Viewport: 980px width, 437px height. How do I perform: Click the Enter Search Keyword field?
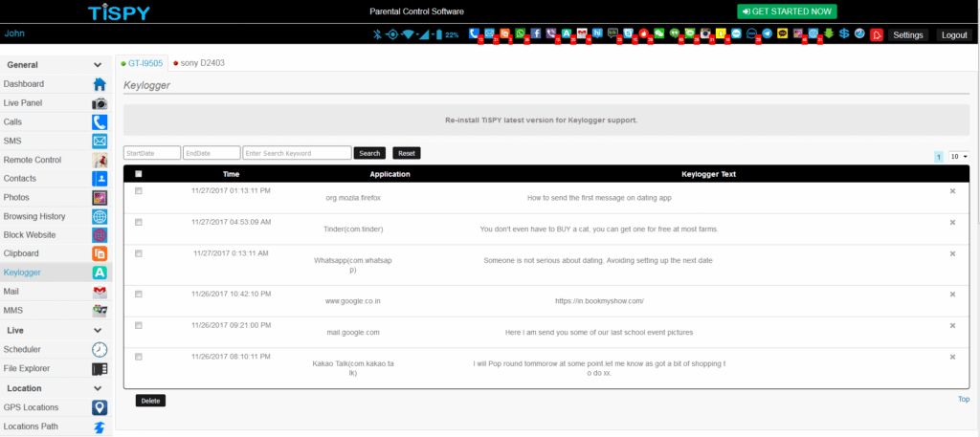click(x=297, y=153)
